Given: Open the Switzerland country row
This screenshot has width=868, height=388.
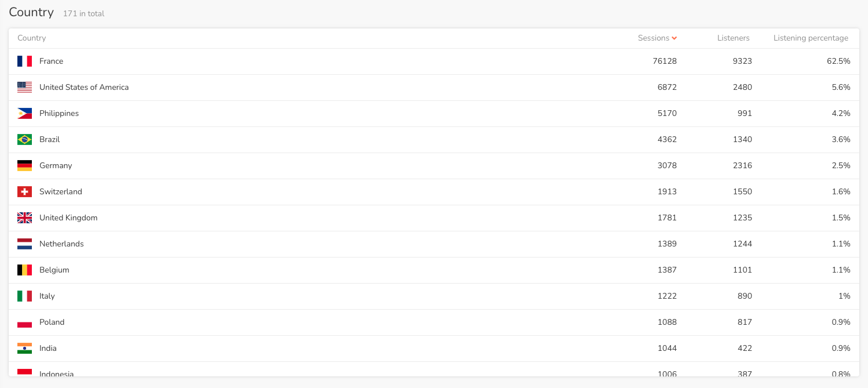Looking at the screenshot, I should coord(434,192).
